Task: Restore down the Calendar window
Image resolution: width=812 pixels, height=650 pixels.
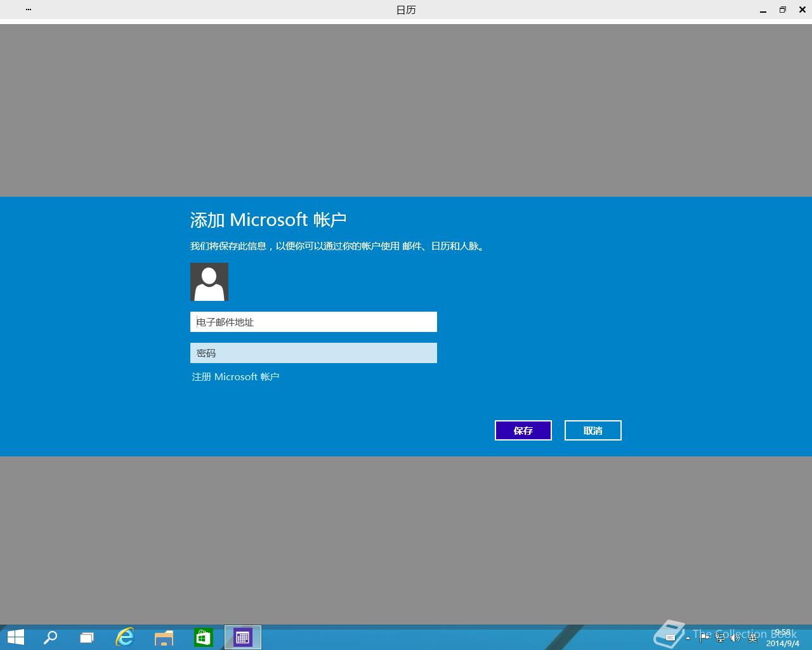Action: click(783, 10)
